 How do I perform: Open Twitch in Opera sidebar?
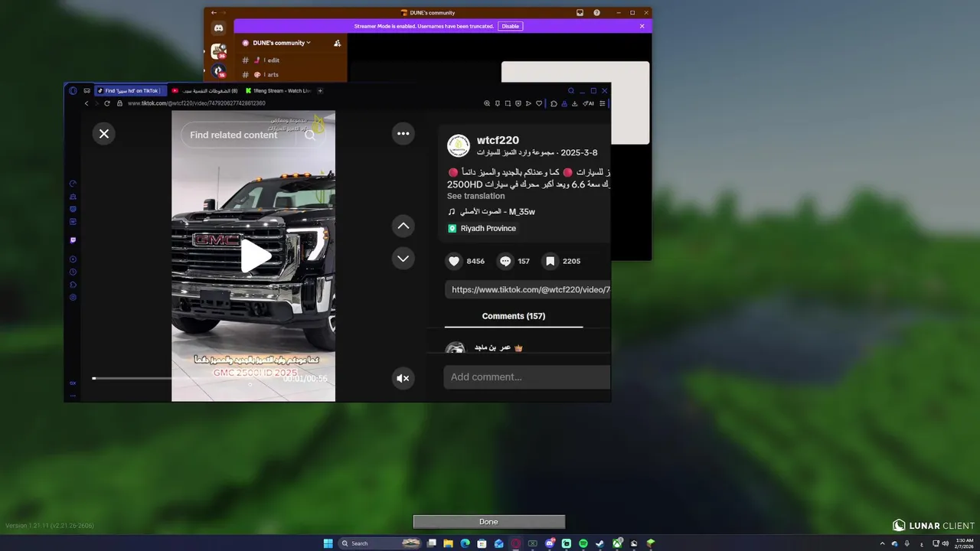pyautogui.click(x=73, y=240)
